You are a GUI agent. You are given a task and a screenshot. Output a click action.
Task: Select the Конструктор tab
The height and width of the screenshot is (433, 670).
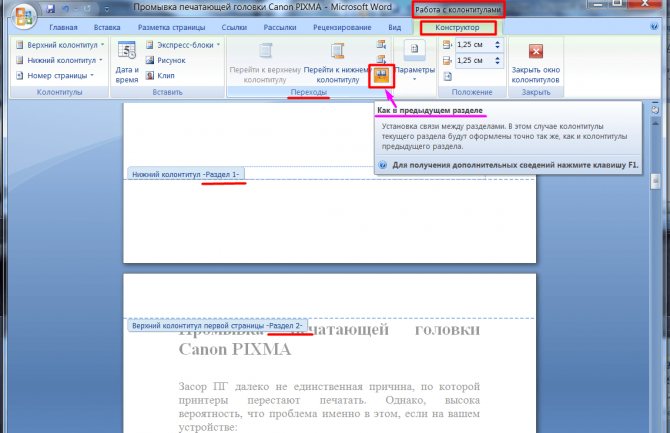coord(458,28)
